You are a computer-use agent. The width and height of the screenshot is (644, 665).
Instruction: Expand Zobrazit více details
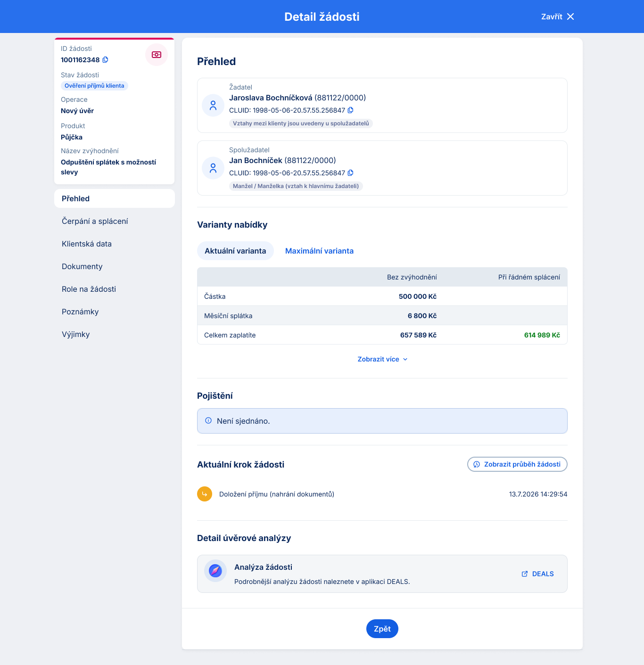click(382, 359)
